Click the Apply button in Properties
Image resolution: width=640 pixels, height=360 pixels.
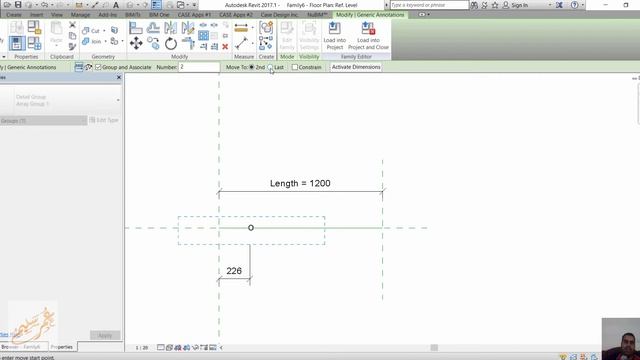[x=105, y=335]
